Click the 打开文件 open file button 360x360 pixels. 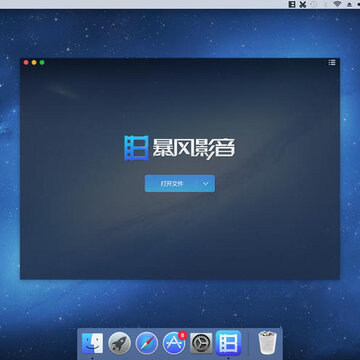[x=171, y=183]
